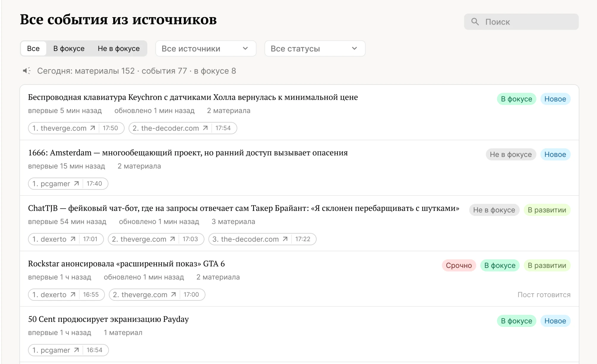Click «Новое» badge on 1666: Amsterdam event
The height and width of the screenshot is (364, 597).
555,154
